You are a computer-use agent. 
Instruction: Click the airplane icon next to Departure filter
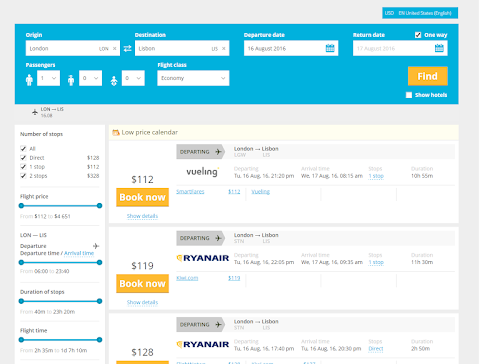pyautogui.click(x=96, y=246)
